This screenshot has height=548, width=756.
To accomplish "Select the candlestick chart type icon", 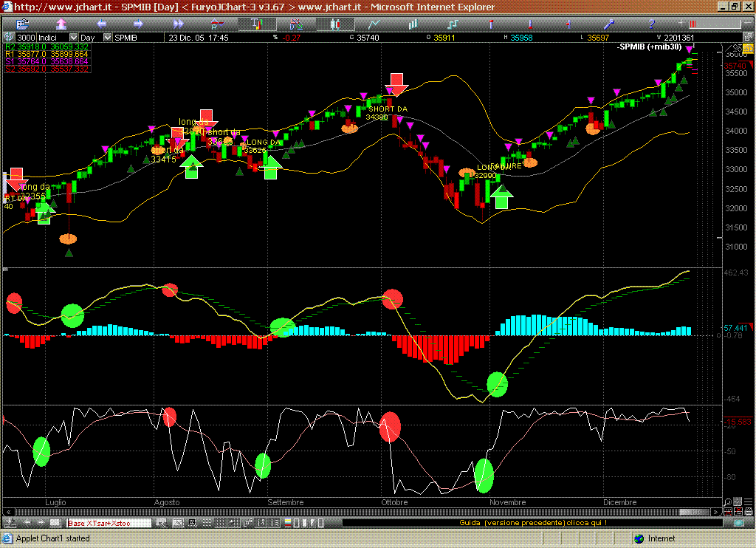I will [335, 24].
